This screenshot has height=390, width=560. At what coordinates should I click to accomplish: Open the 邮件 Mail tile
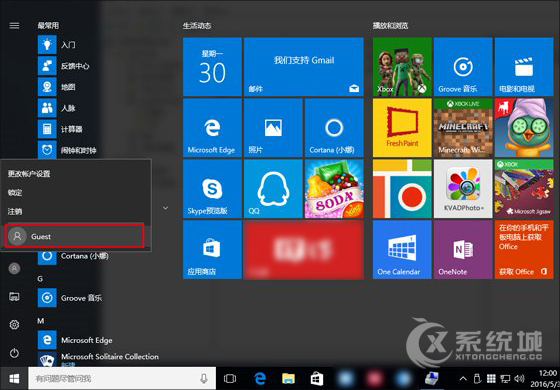(x=304, y=67)
